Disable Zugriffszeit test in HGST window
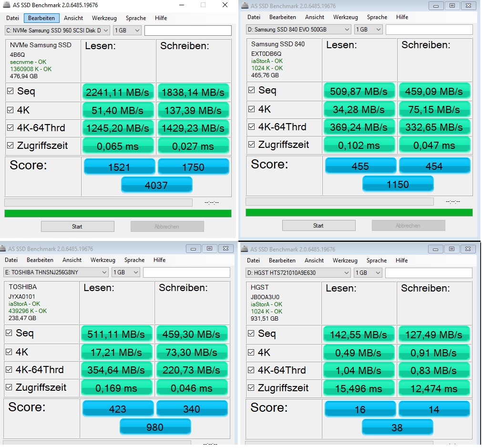The width and height of the screenshot is (482, 448). coord(251,388)
